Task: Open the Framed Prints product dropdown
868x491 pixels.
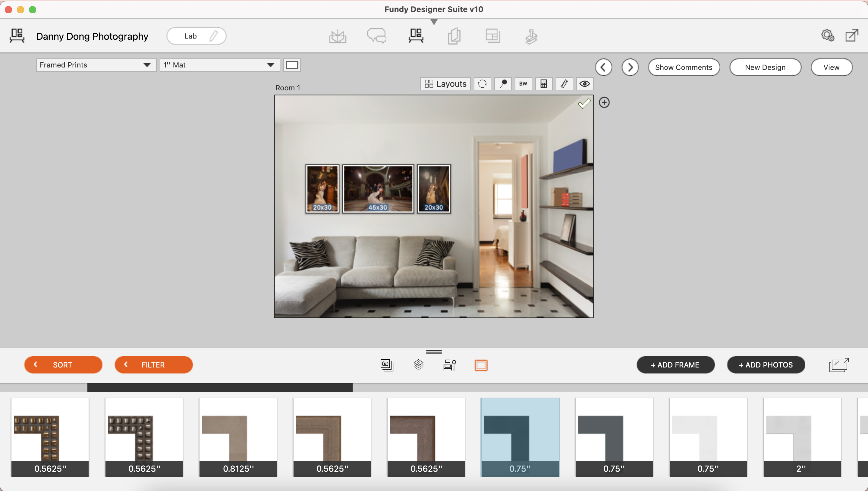Action: click(95, 65)
